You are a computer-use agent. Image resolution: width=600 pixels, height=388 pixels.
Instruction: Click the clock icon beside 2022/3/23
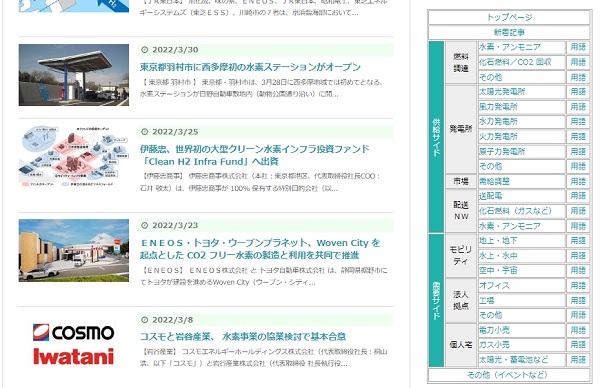click(144, 225)
